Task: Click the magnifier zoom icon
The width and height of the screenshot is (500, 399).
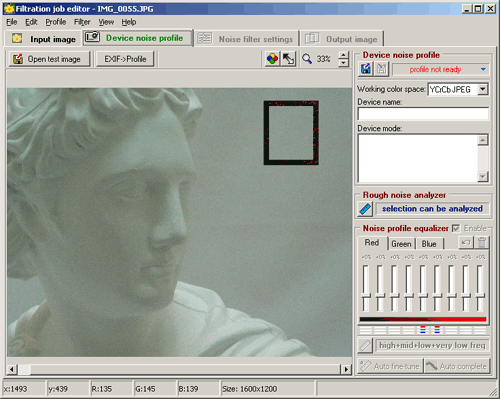Action: [x=307, y=59]
